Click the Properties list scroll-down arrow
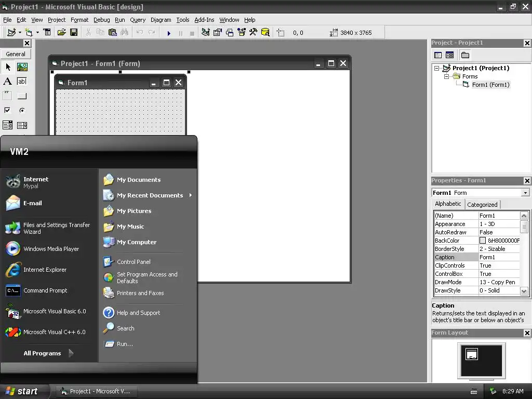 pos(524,291)
